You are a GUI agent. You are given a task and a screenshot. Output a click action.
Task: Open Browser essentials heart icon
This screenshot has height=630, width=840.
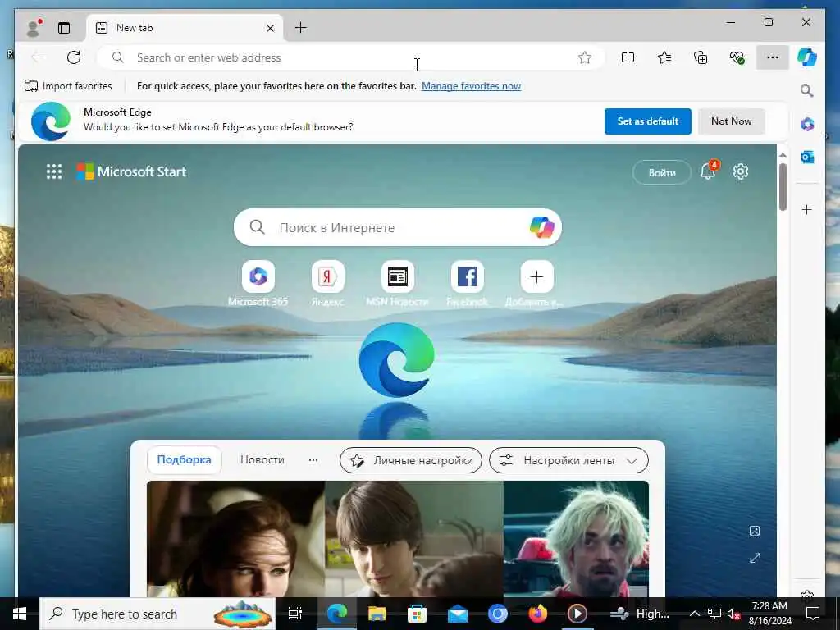[x=737, y=57]
